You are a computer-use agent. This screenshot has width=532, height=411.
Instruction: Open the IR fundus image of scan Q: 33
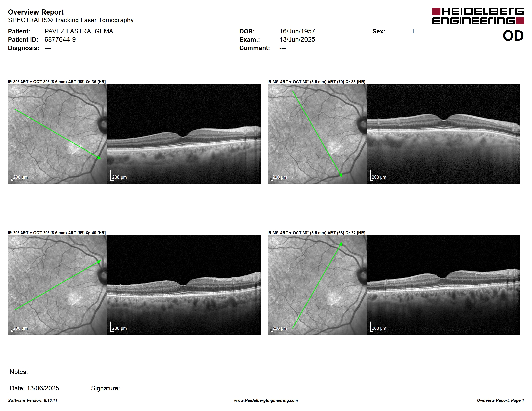coord(317,134)
